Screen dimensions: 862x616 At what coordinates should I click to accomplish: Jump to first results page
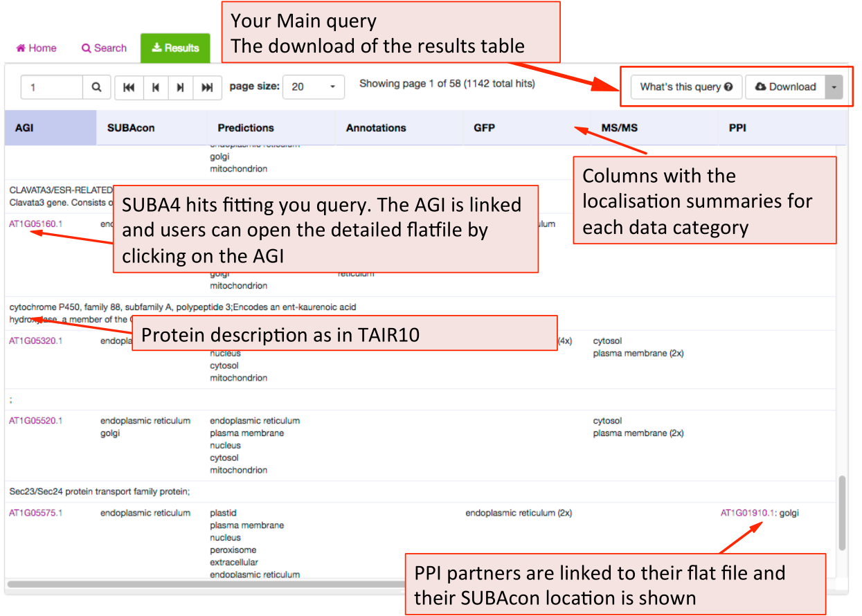(x=128, y=87)
